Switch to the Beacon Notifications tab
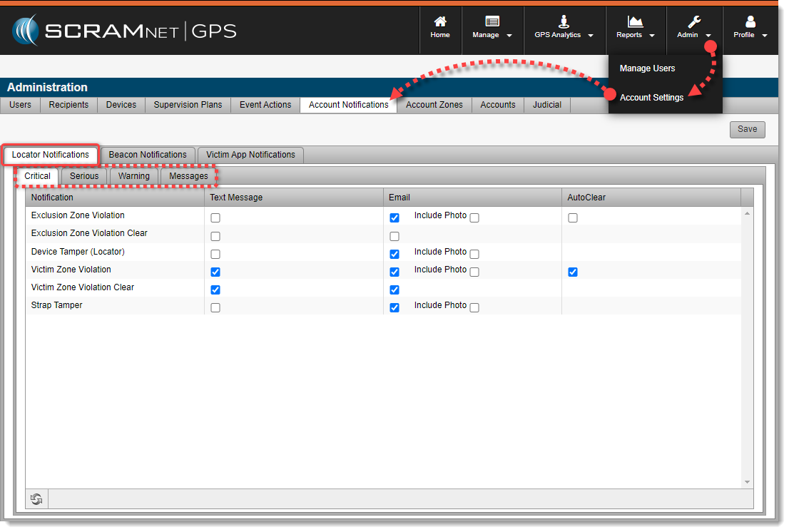The image size is (789, 532). [148, 155]
